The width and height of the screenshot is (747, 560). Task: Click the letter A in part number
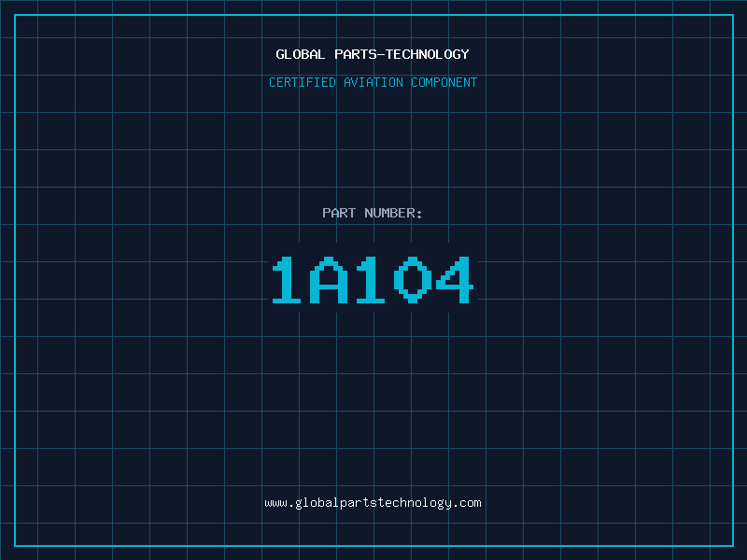point(331,281)
